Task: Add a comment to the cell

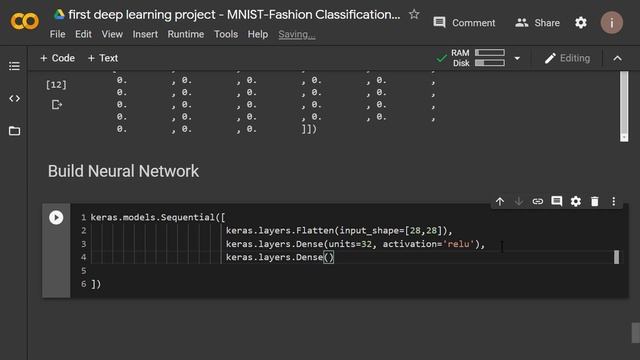Action: click(x=557, y=201)
